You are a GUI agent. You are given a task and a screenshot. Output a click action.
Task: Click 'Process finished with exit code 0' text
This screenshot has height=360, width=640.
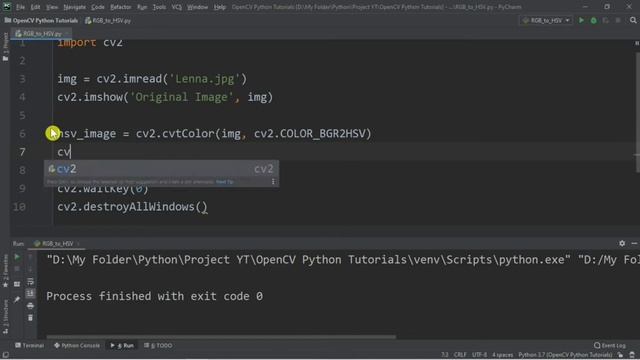155,296
